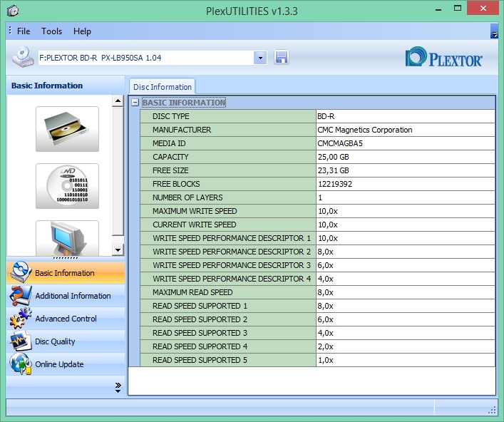Open the Tools menu
This screenshot has height=422, width=504.
[x=51, y=31]
